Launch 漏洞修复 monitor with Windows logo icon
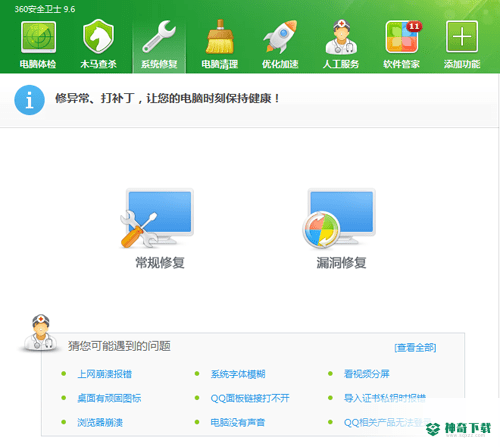 pyautogui.click(x=339, y=219)
